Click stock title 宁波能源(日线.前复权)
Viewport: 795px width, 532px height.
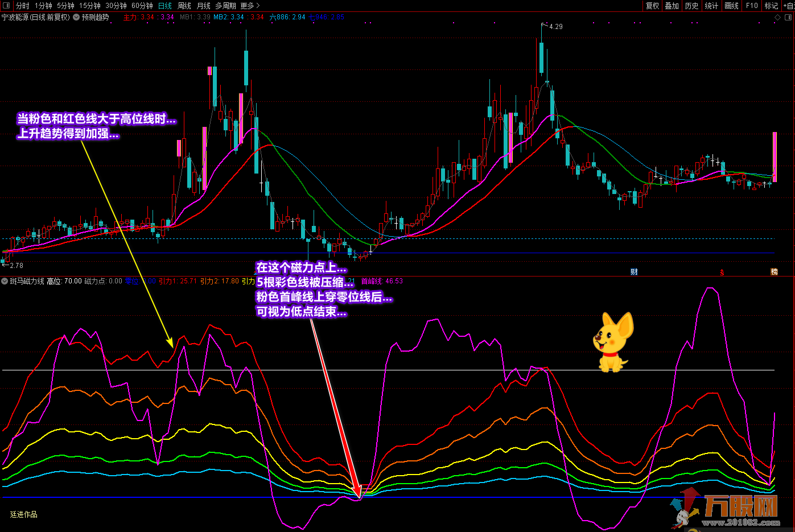pos(36,17)
